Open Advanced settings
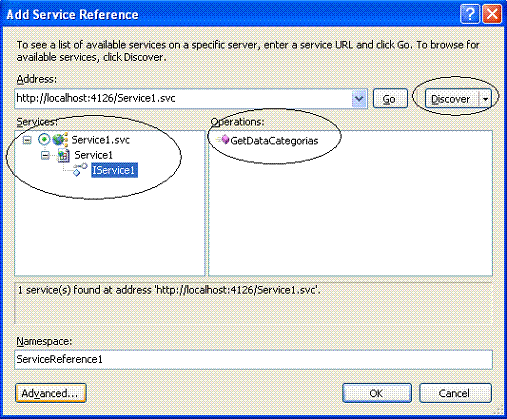Image resolution: width=507 pixels, height=419 pixels. coord(51,393)
